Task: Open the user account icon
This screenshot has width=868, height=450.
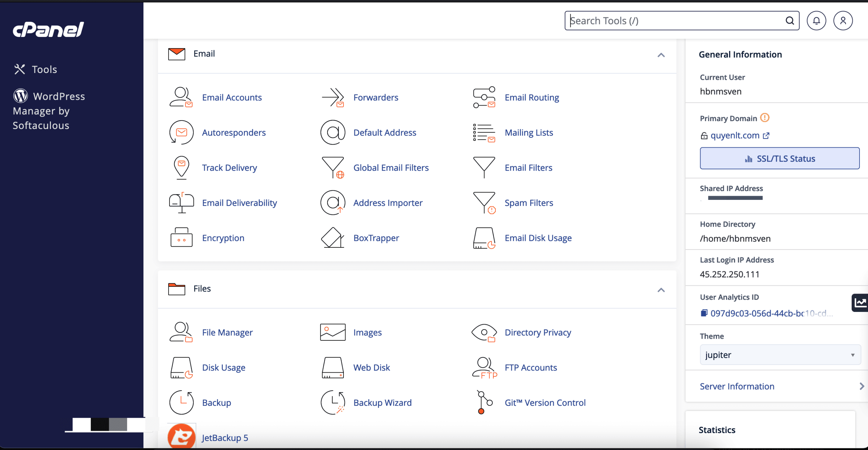Action: (843, 21)
